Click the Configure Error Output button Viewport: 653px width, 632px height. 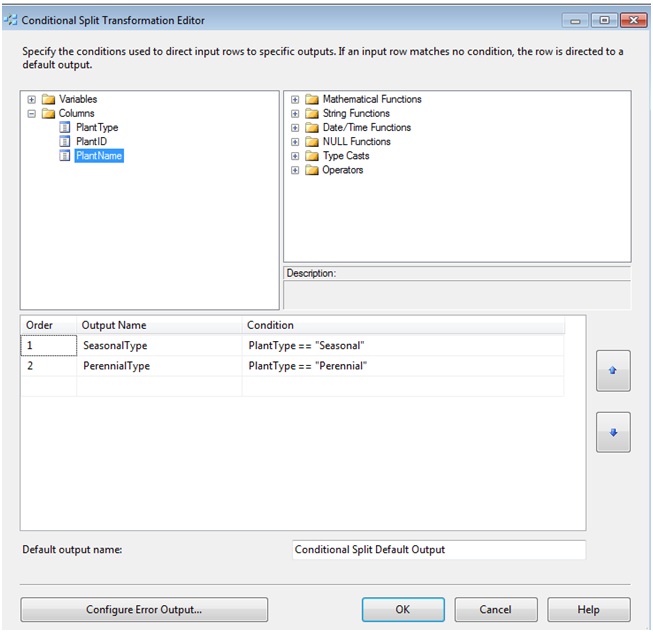coord(144,609)
